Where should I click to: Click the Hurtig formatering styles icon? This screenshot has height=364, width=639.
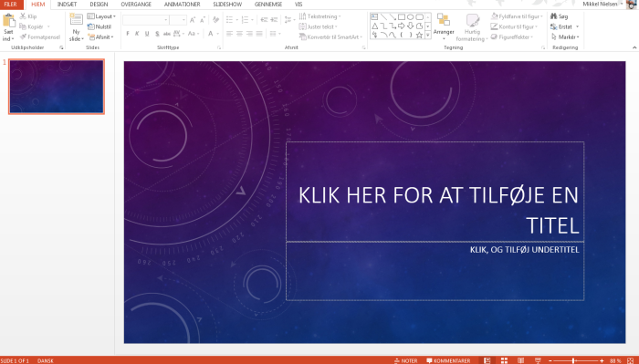[472, 20]
